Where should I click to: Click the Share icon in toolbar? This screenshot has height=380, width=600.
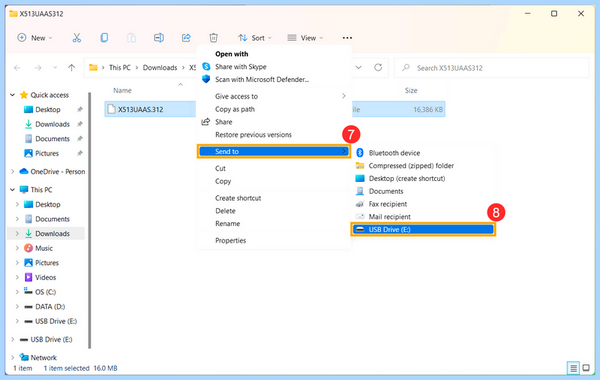point(186,38)
